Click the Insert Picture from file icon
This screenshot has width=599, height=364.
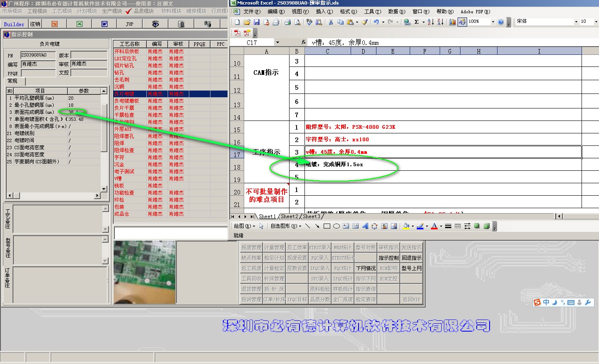click(x=394, y=226)
